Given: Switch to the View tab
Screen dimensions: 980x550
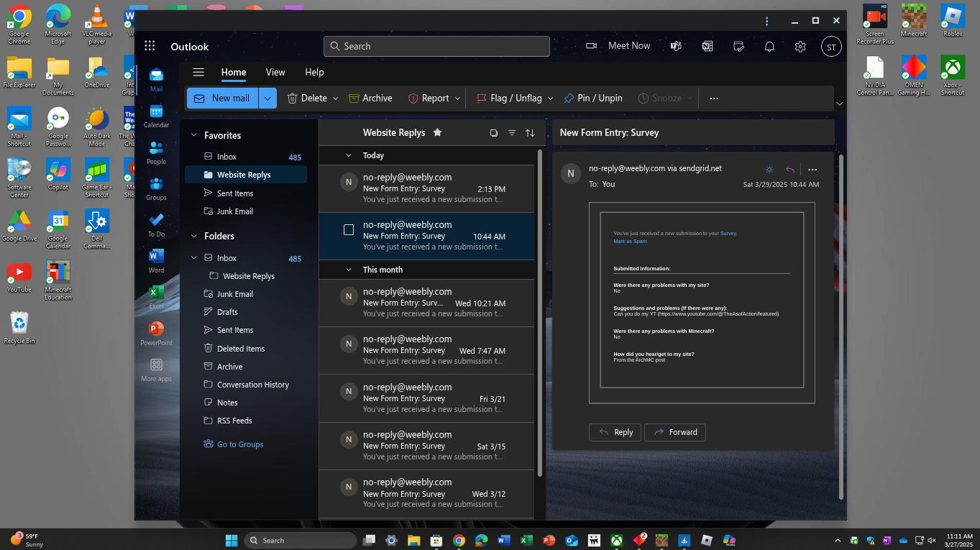Looking at the screenshot, I should point(275,72).
